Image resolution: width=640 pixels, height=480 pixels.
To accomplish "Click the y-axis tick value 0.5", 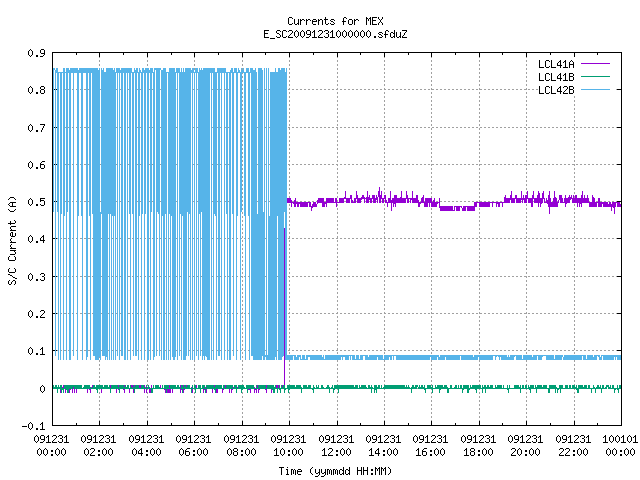I will click(36, 202).
